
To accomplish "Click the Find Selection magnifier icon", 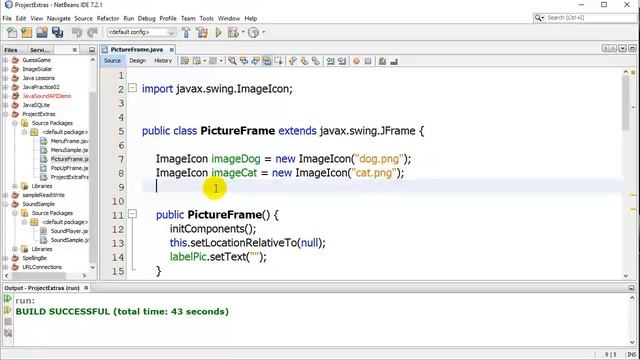I will [232, 61].
